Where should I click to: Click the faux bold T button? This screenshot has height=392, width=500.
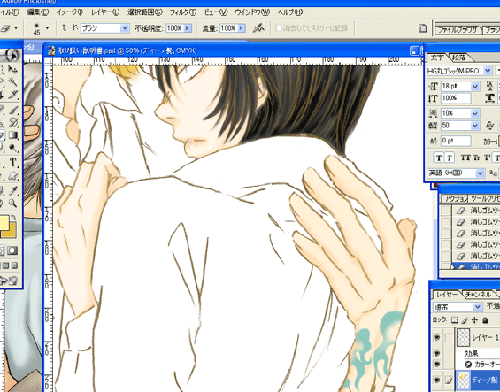click(439, 158)
